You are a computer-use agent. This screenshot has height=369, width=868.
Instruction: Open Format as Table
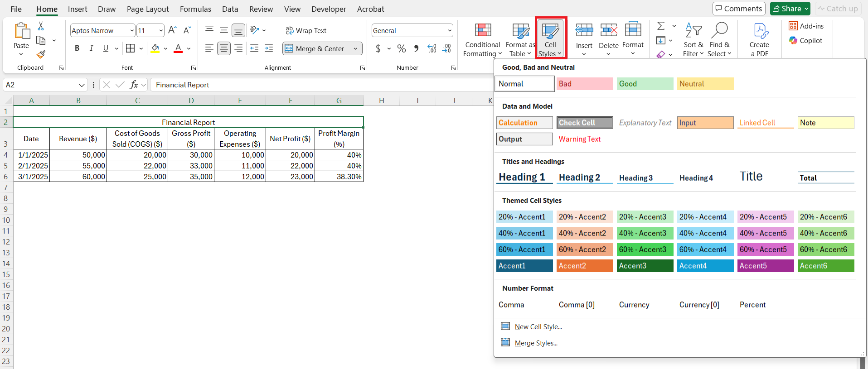tap(520, 40)
